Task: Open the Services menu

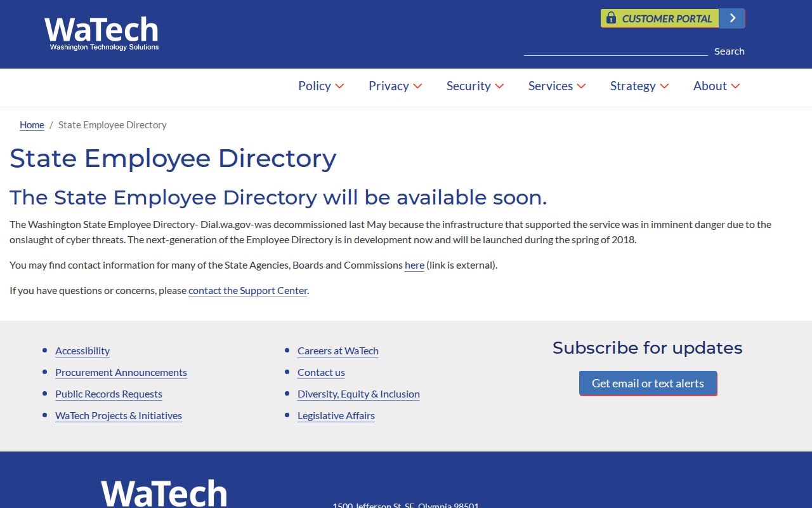Action: (551, 86)
